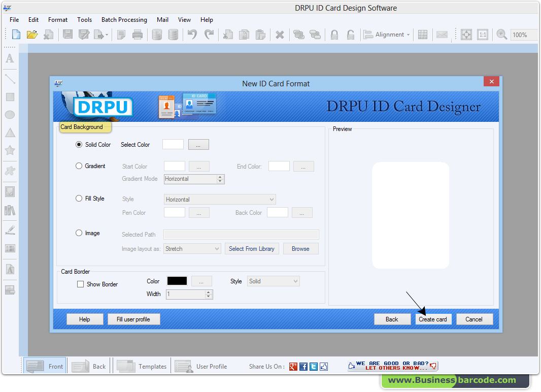Select the Ellipse shape tool
This screenshot has height=392, width=541.
coord(9,114)
